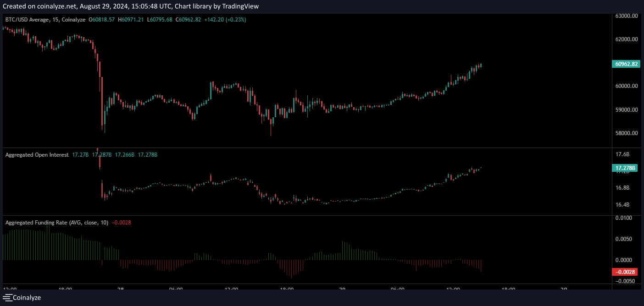Image resolution: width=644 pixels, height=306 pixels.
Task: Click the 58000.00 price axis label
Action: pos(626,133)
